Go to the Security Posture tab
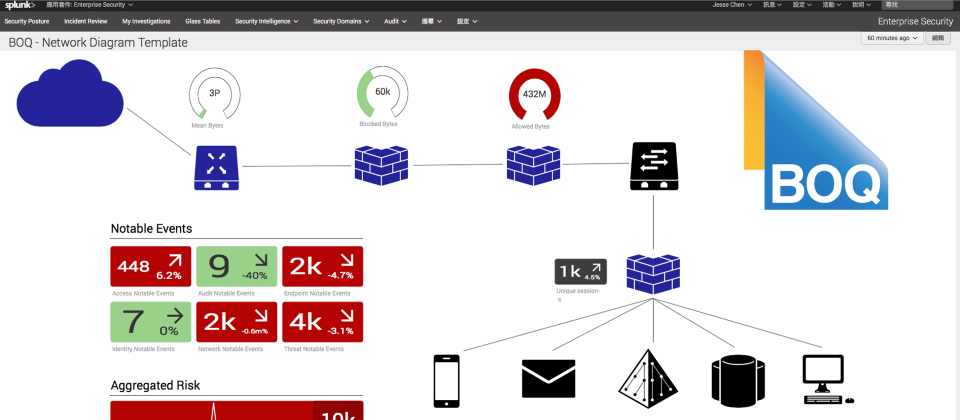The width and height of the screenshot is (960, 420). [x=27, y=21]
